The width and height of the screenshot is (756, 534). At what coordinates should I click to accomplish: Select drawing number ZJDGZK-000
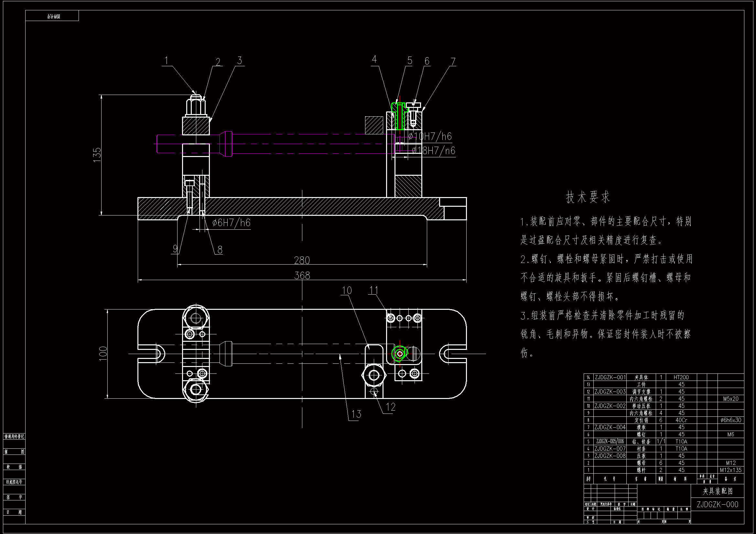(718, 505)
